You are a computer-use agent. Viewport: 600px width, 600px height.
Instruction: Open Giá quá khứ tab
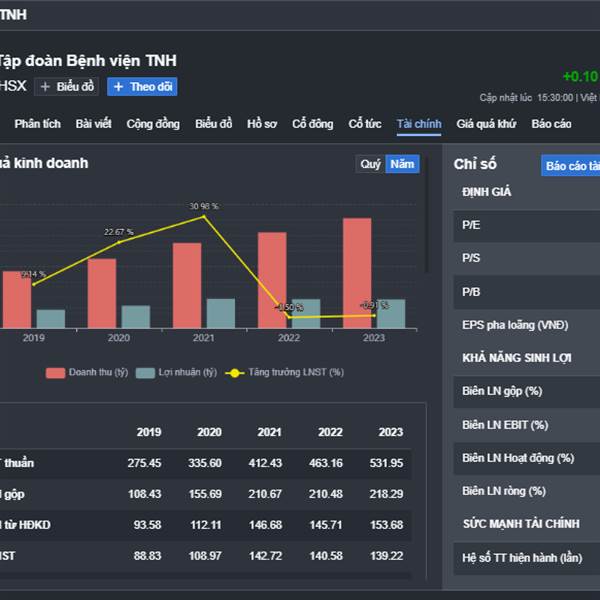(486, 124)
